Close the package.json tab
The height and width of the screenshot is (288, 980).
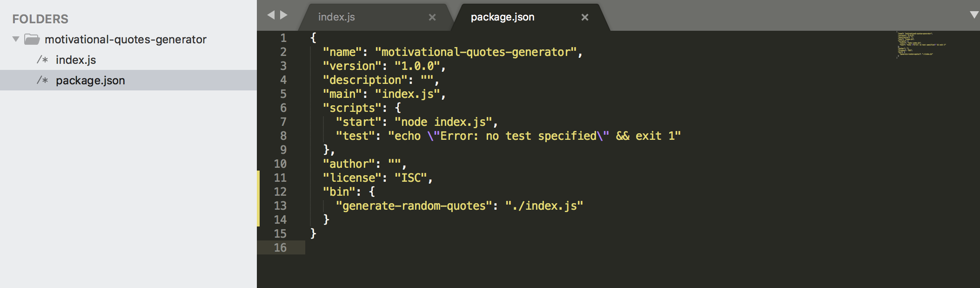pyautogui.click(x=585, y=17)
